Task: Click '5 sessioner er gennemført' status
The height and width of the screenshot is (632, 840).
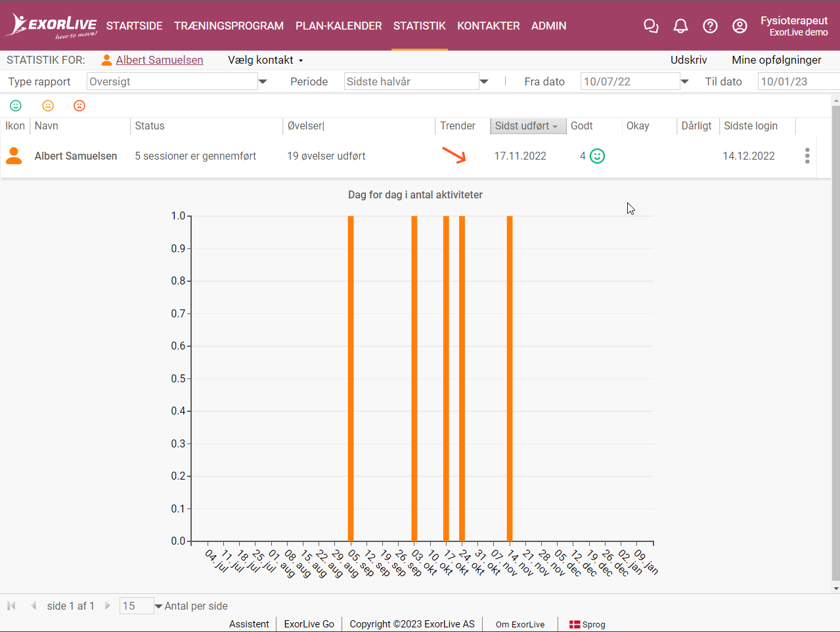Action: tap(196, 156)
